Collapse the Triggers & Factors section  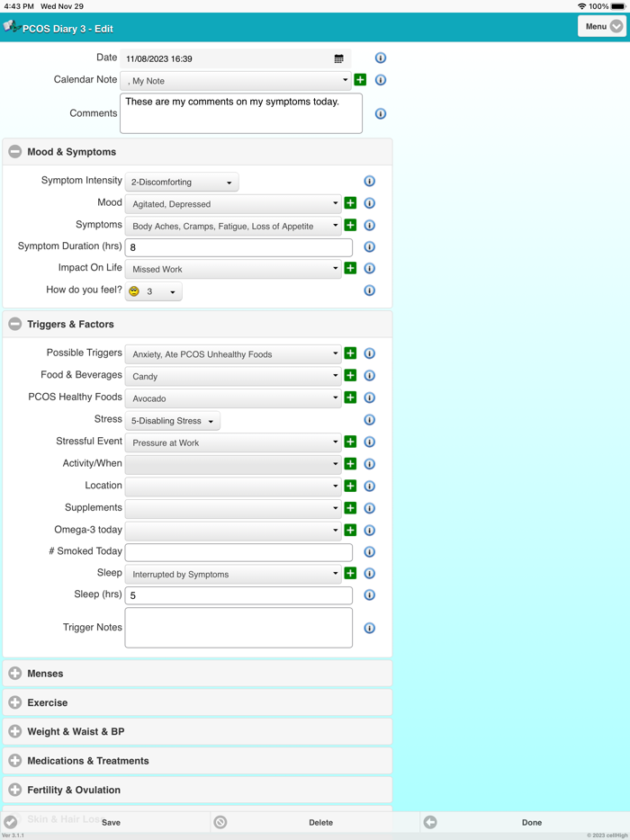coord(197,324)
